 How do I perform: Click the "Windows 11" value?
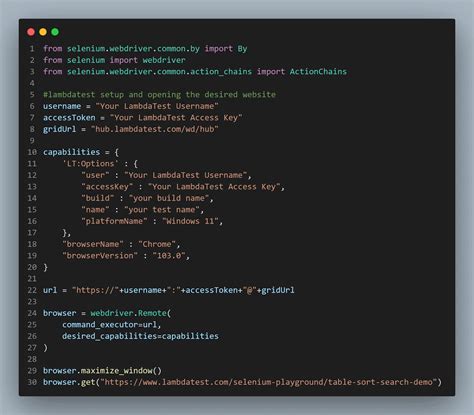pyautogui.click(x=190, y=221)
